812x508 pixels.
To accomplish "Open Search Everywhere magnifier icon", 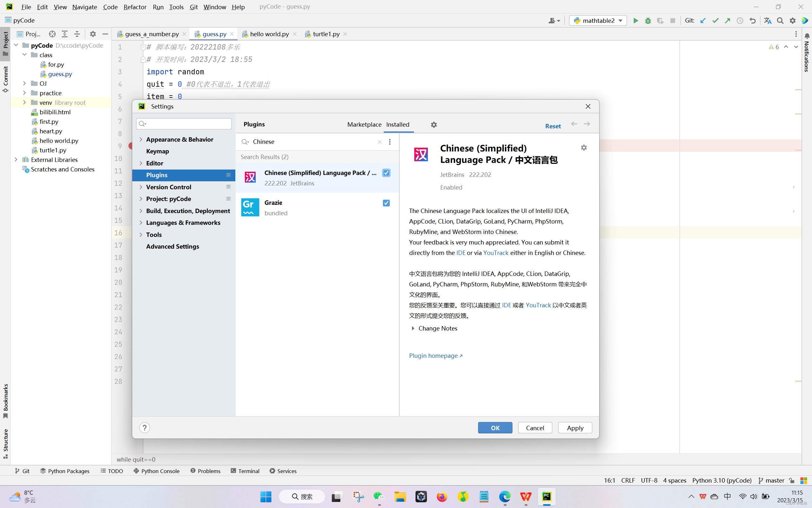I will (x=780, y=21).
